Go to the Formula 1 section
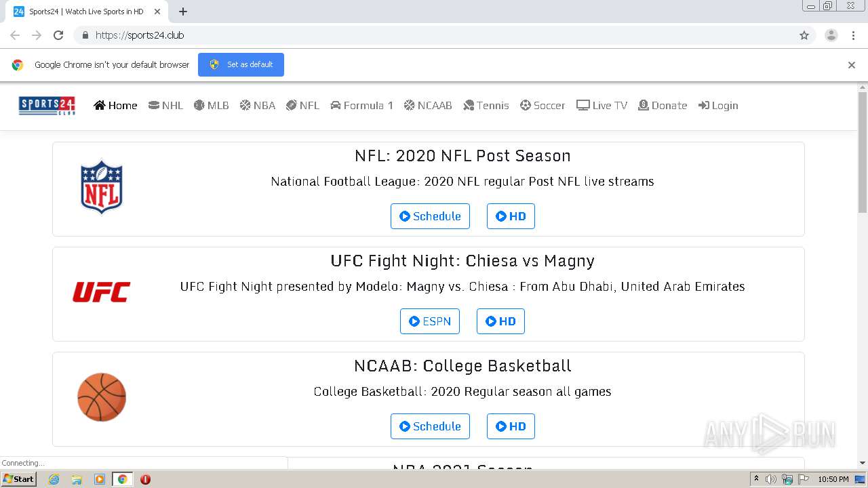The image size is (868, 488). point(361,105)
